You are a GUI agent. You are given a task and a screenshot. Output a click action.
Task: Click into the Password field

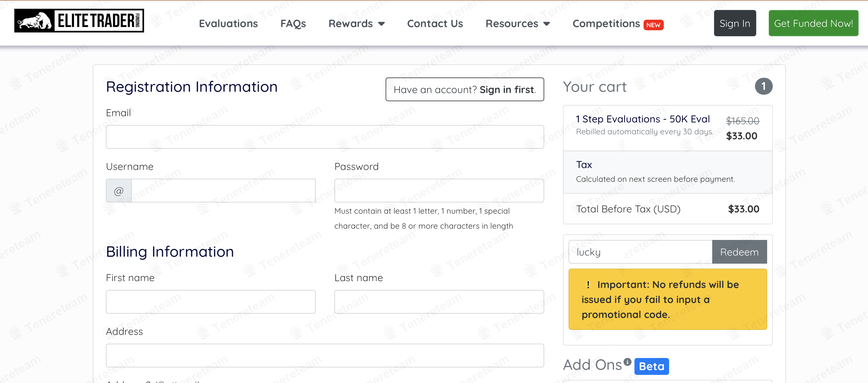(x=439, y=191)
